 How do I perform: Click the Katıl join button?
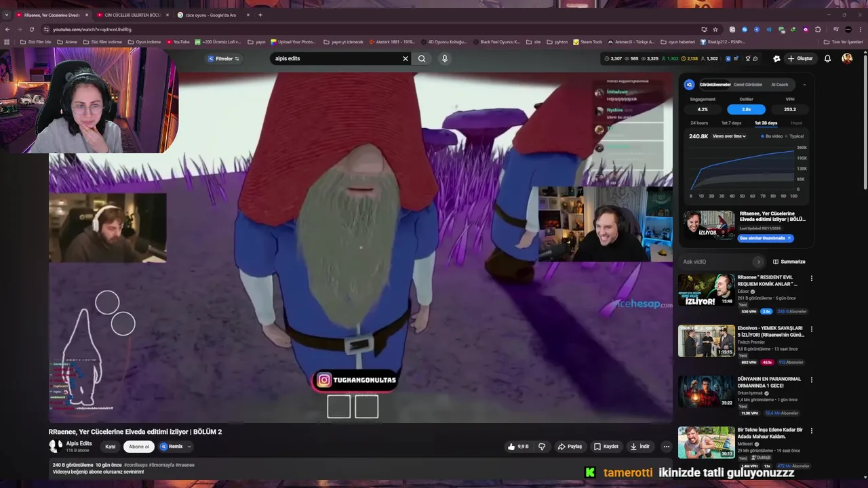pyautogui.click(x=110, y=447)
